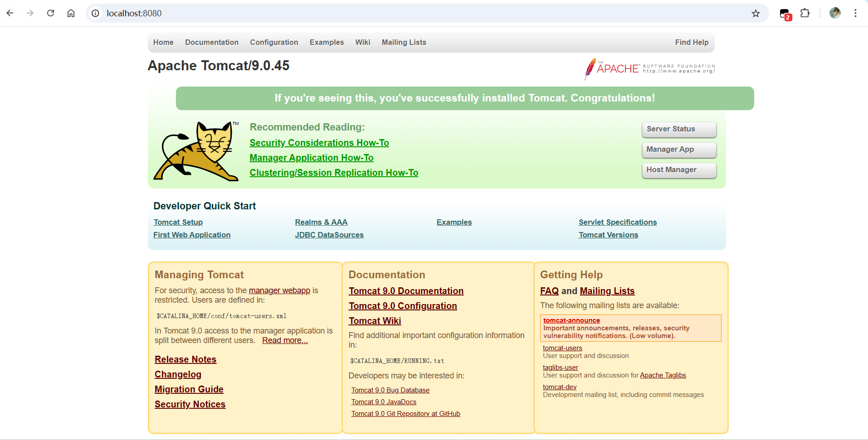Open the profile avatar menu
This screenshot has width=868, height=440.
(x=835, y=13)
